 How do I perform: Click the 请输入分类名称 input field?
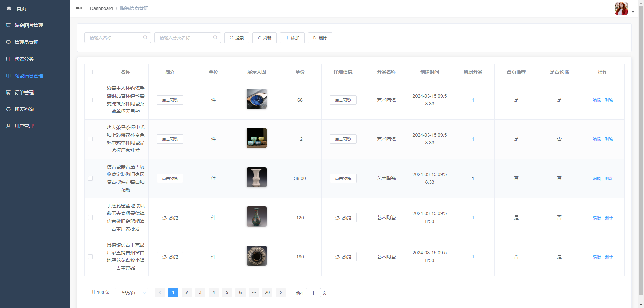(x=184, y=38)
